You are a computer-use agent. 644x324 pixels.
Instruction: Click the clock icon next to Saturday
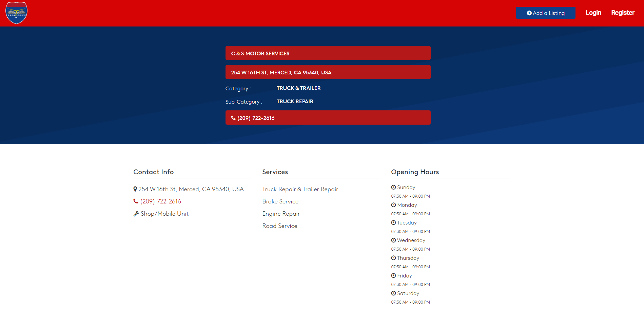click(x=393, y=293)
